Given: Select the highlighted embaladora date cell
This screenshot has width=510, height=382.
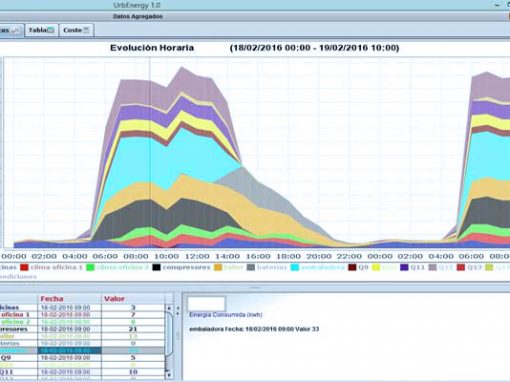Looking at the screenshot, I should (69, 350).
